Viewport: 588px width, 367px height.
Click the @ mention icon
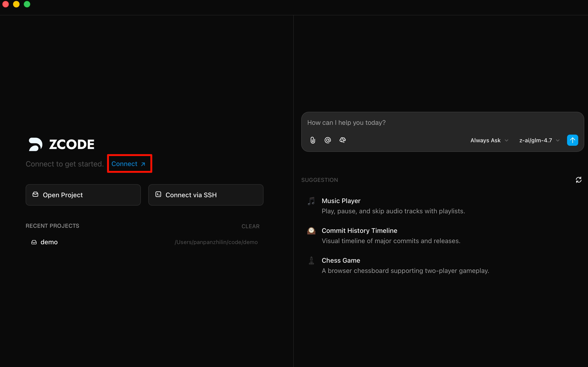point(328,140)
